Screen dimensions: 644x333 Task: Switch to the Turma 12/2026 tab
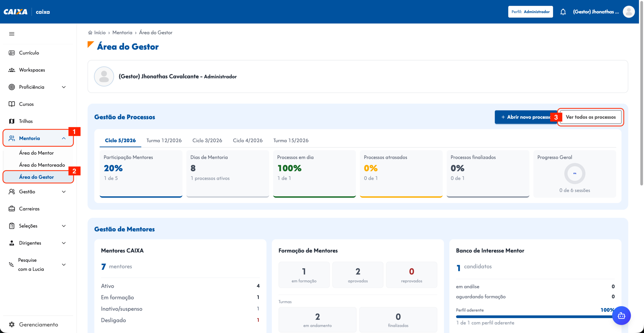[164, 140]
